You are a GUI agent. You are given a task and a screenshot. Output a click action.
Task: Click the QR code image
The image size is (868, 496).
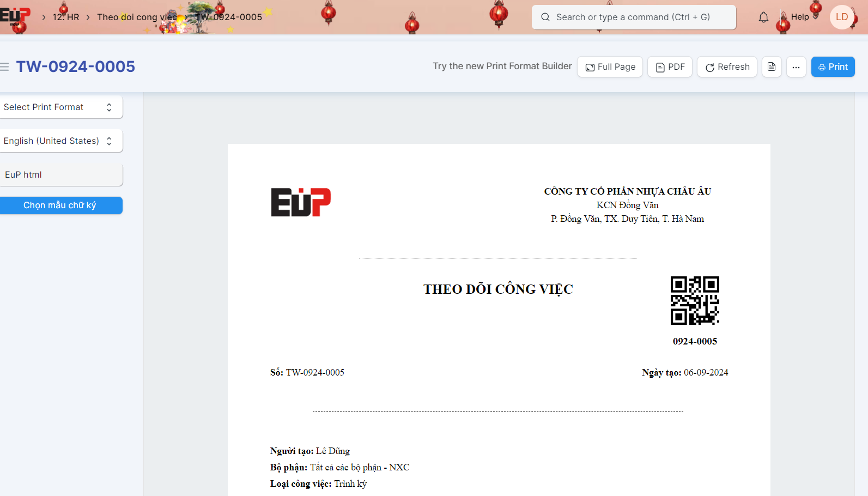(695, 300)
